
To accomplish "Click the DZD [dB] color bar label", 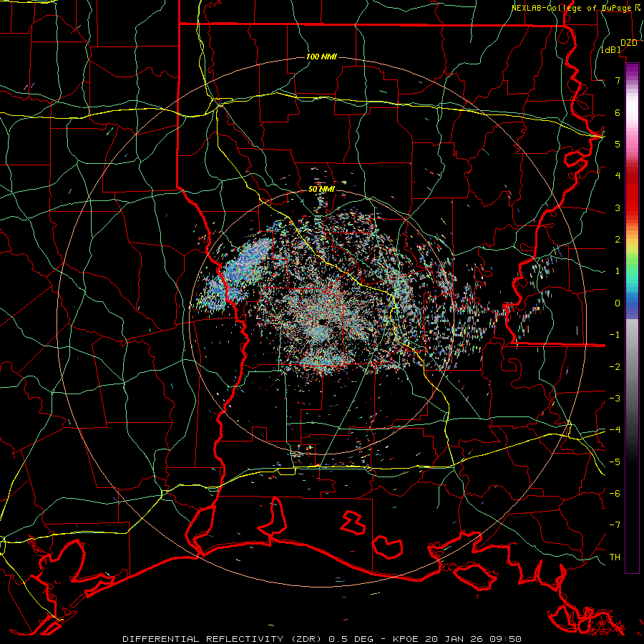I will [x=620, y=46].
